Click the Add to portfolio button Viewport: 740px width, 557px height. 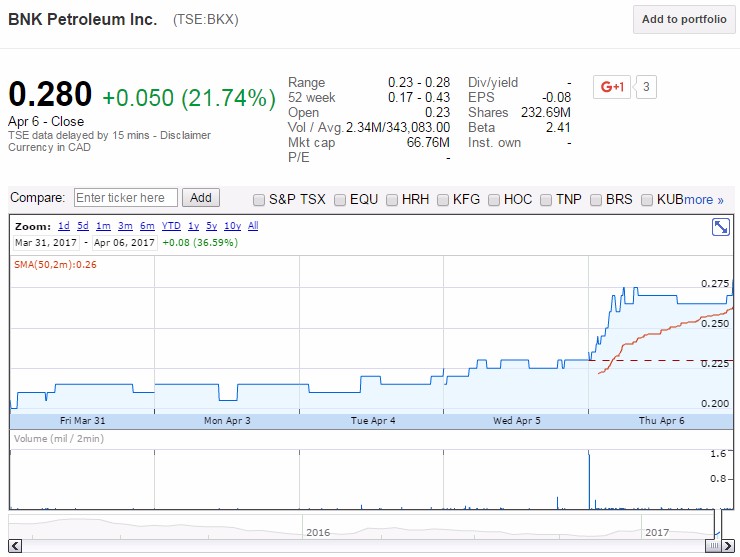coord(684,19)
